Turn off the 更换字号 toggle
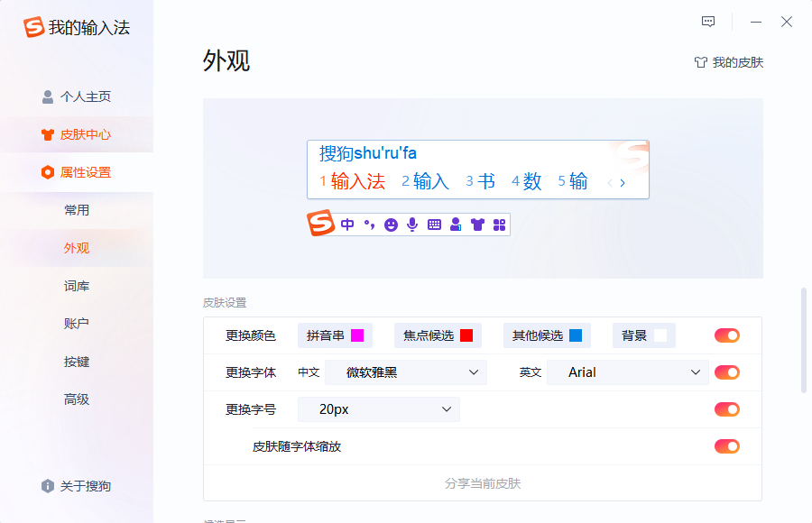The width and height of the screenshot is (812, 523). (x=727, y=409)
